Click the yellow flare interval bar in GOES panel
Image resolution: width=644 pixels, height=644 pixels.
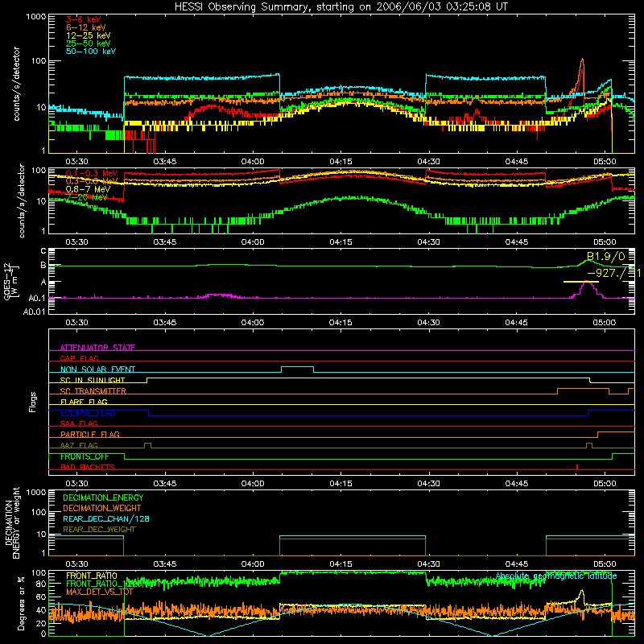click(580, 282)
